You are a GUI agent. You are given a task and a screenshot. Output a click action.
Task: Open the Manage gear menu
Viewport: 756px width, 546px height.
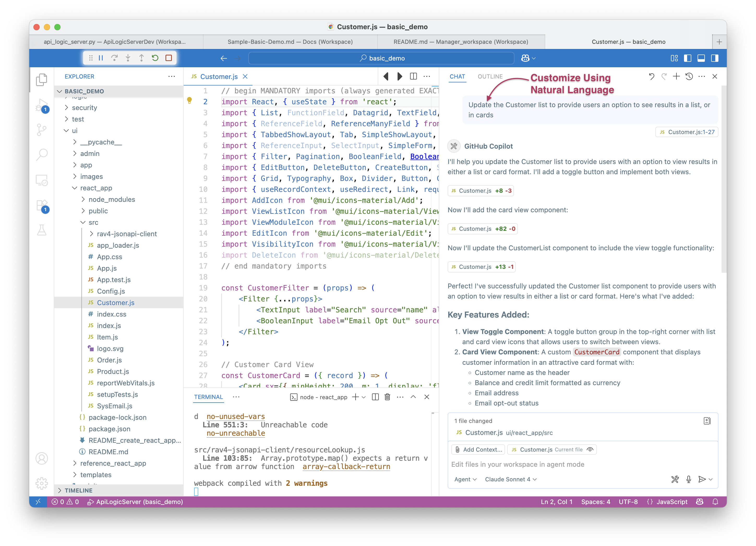[42, 483]
